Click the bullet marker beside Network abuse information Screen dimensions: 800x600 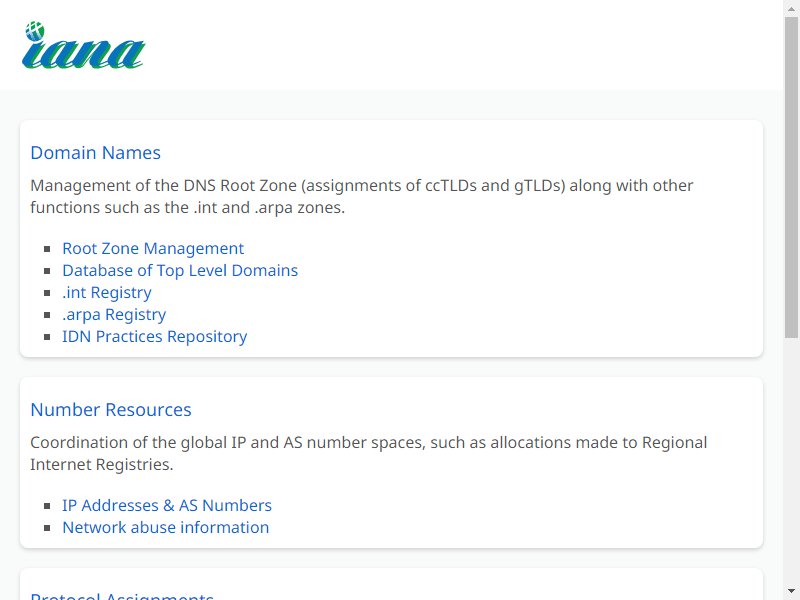47,528
